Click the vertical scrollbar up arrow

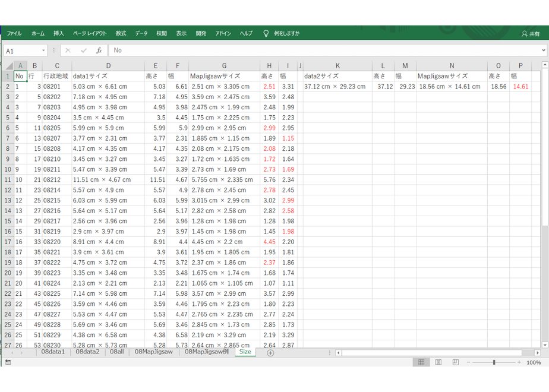(x=544, y=65)
